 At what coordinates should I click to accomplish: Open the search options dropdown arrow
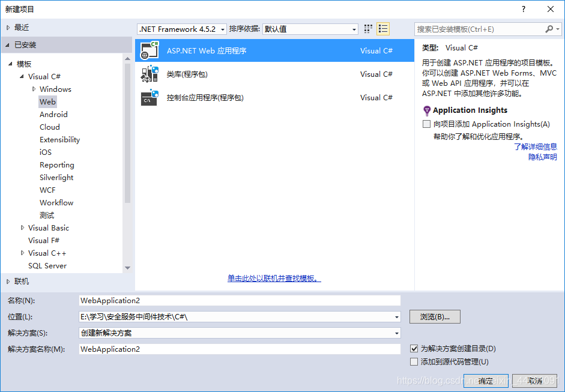point(558,29)
